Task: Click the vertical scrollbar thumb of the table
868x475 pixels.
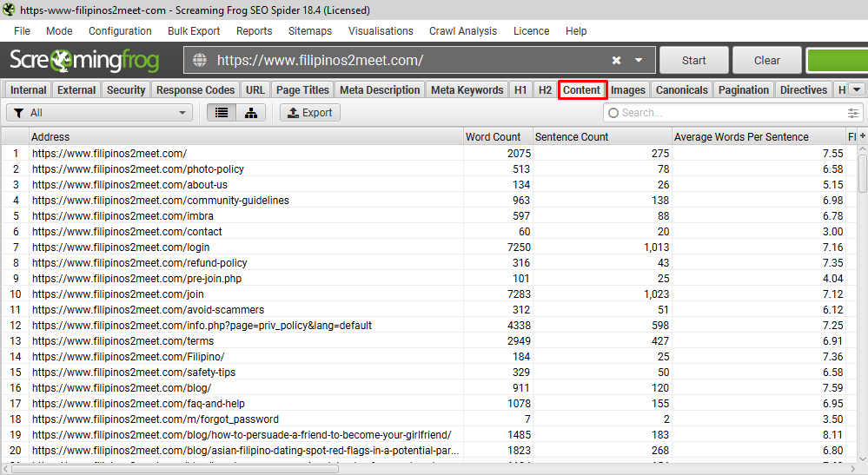Action: (x=863, y=174)
